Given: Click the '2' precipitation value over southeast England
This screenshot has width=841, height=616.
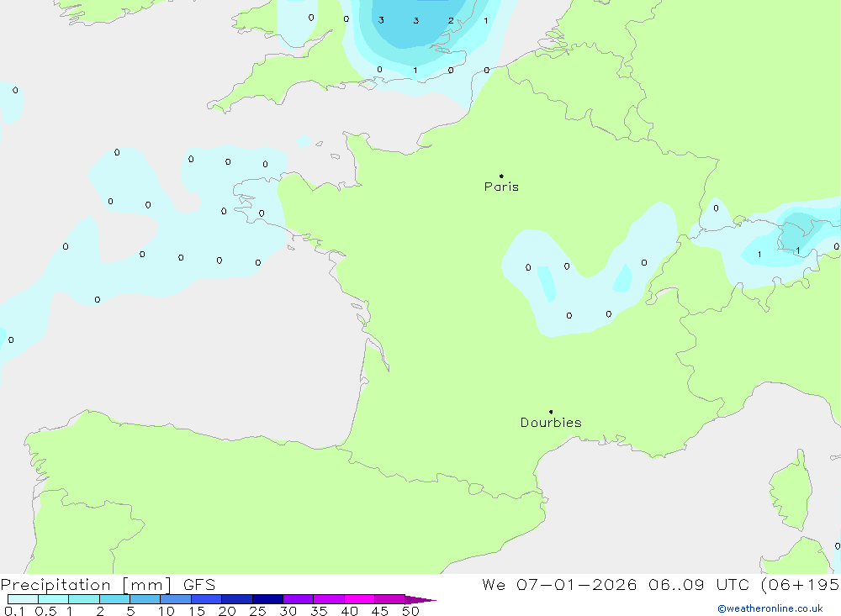Looking at the screenshot, I should 451,20.
